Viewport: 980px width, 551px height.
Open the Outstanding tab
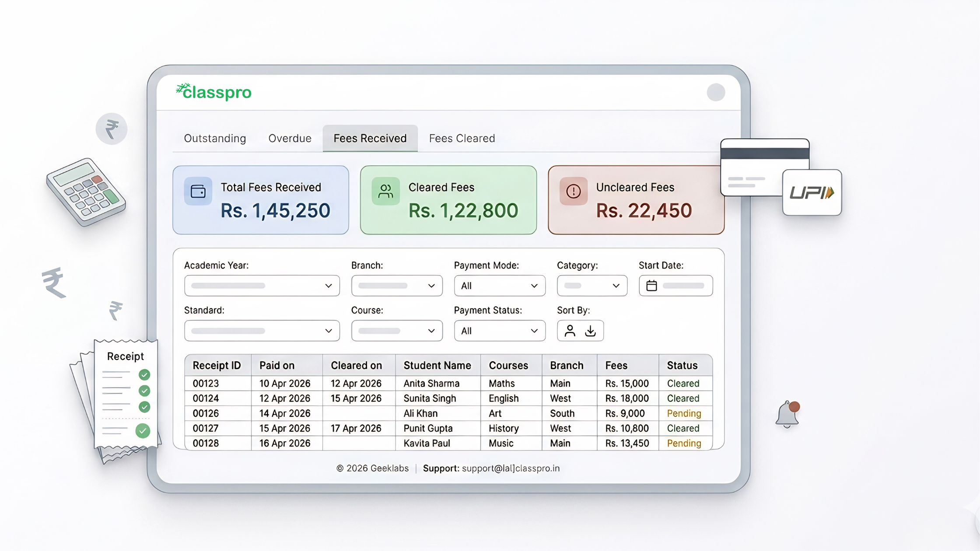[x=215, y=138]
